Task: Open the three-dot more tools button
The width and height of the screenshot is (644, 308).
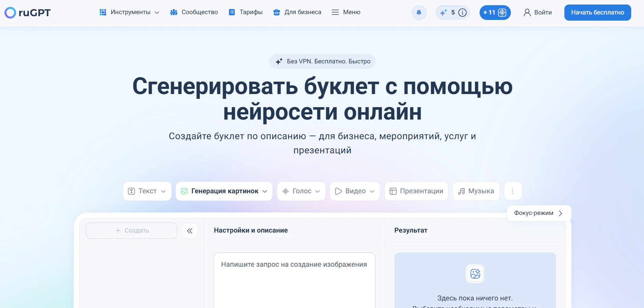Action: 513,191
